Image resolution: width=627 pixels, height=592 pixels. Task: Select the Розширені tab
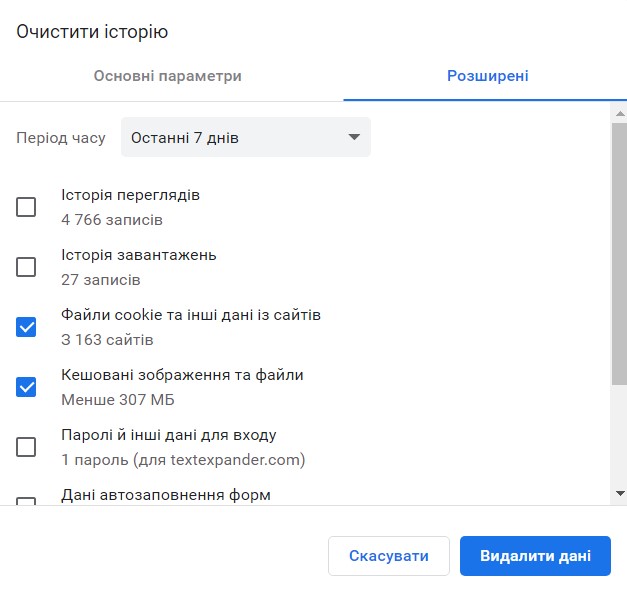tap(487, 76)
